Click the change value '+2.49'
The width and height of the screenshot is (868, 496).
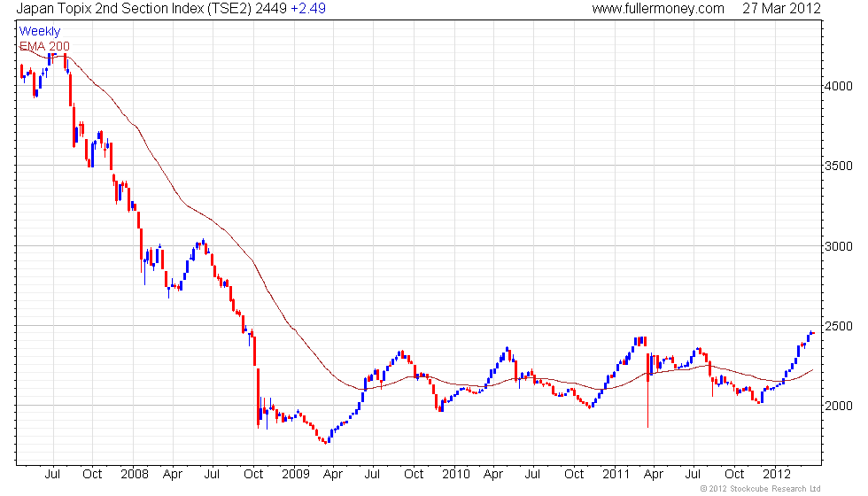pos(308,8)
